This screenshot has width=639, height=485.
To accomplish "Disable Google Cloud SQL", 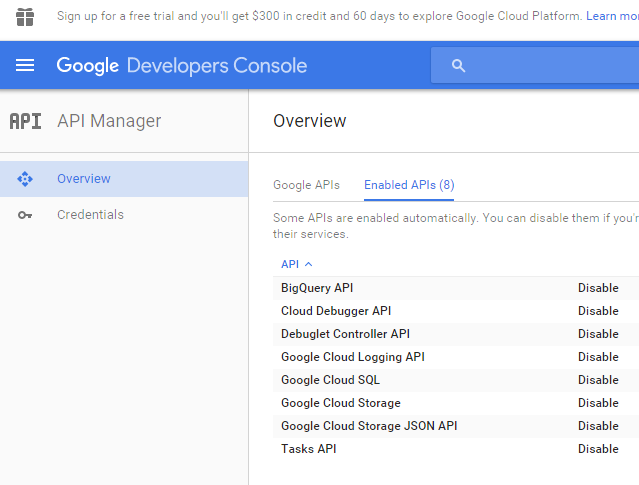I will click(x=598, y=380).
